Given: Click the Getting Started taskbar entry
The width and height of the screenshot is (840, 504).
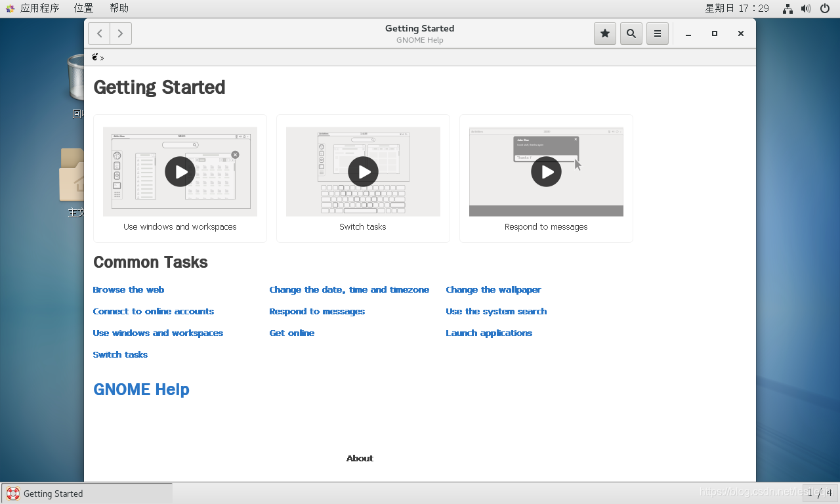Looking at the screenshot, I should pyautogui.click(x=87, y=493).
